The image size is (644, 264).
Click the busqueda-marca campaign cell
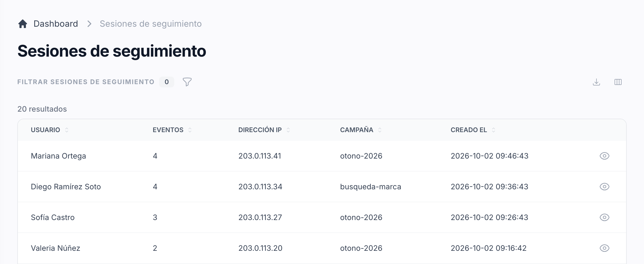click(370, 187)
